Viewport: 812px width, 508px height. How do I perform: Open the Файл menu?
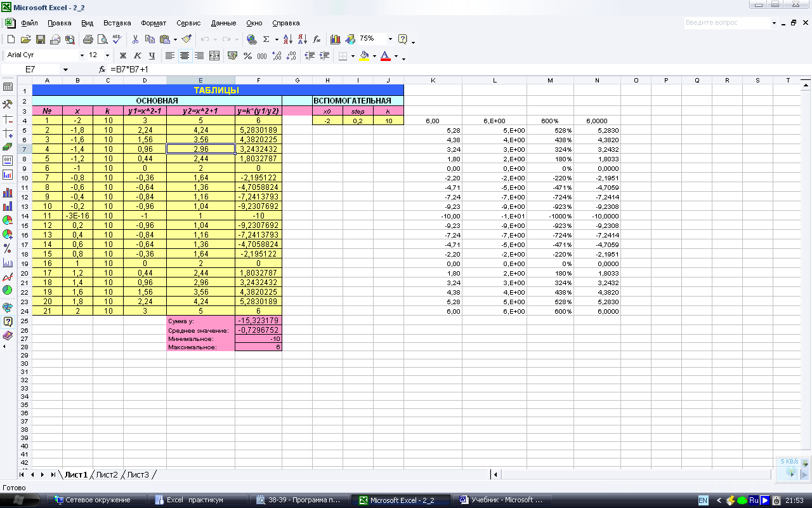[29, 23]
